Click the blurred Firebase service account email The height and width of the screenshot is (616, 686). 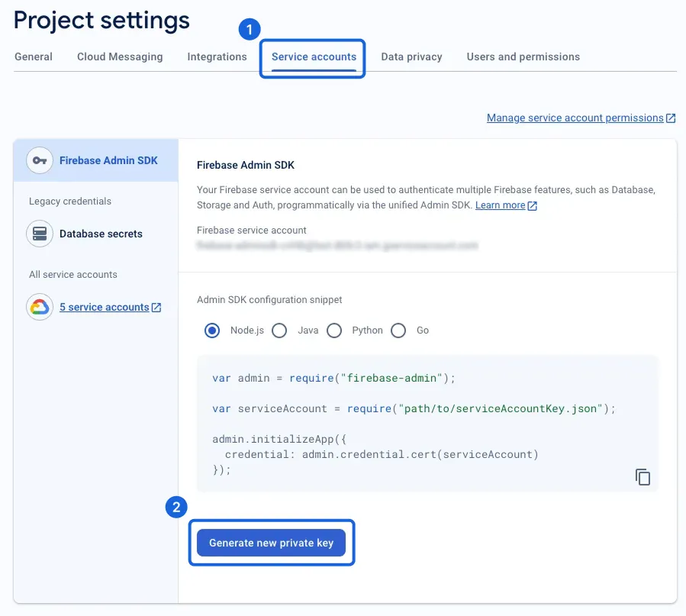point(337,246)
